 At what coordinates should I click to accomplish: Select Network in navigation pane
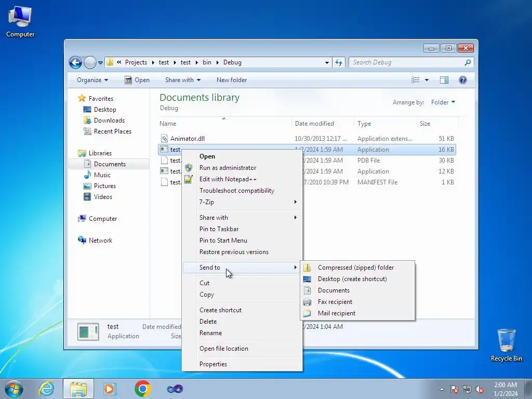click(x=100, y=241)
